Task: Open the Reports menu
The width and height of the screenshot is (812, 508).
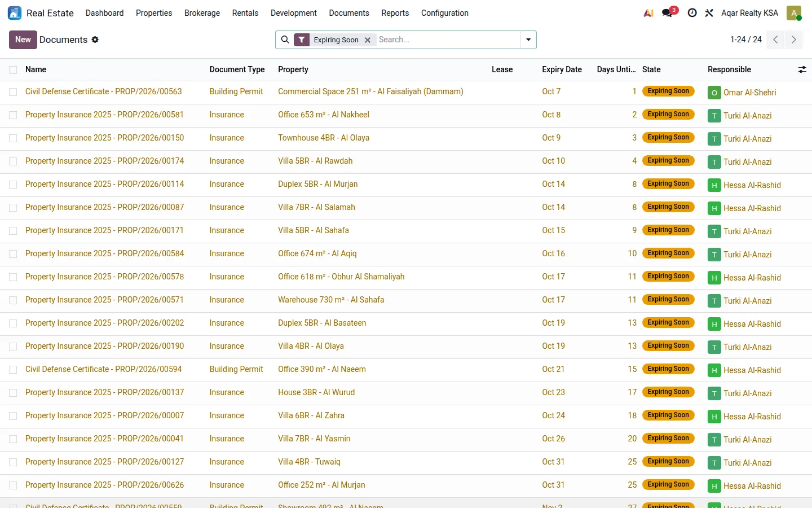Action: point(395,13)
